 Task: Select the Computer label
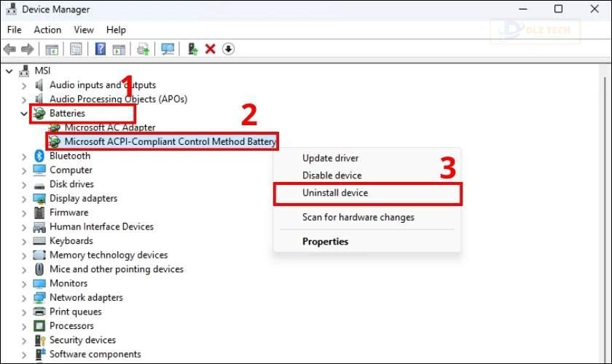(71, 170)
